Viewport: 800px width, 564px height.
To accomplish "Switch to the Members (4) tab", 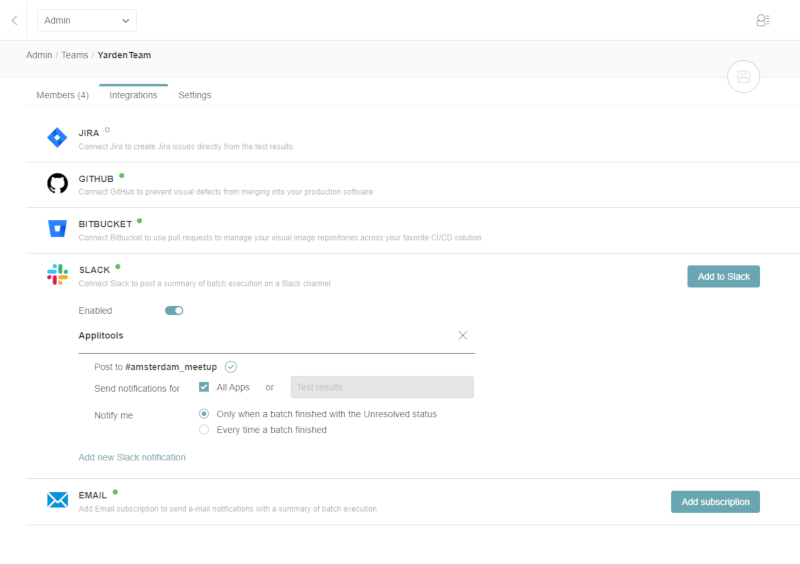I will coord(62,95).
